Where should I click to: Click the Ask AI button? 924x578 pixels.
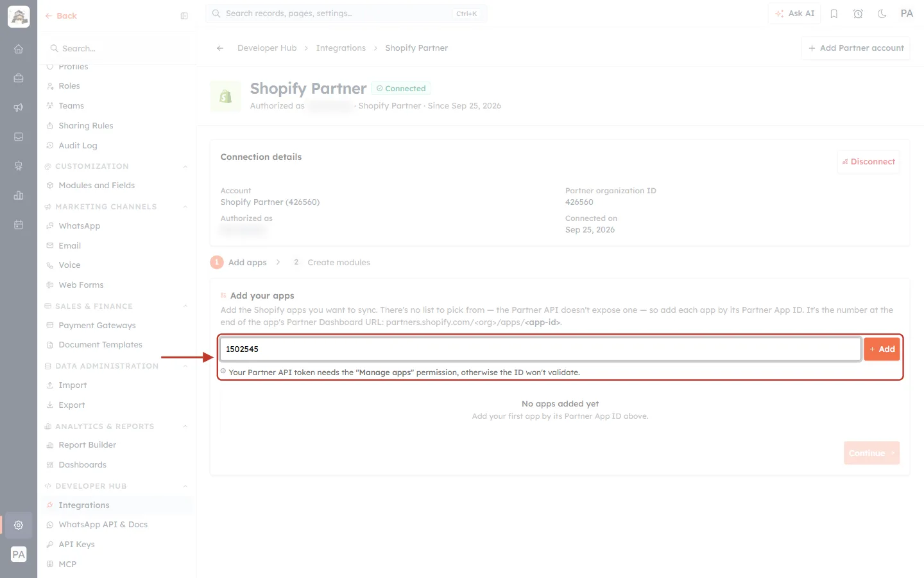pos(794,13)
